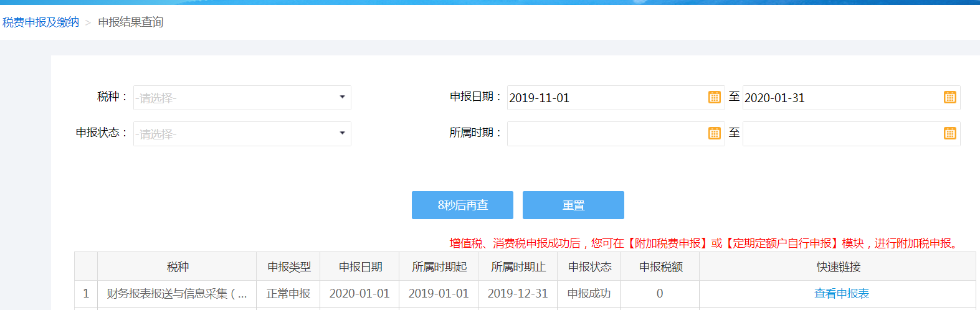Click the 快速链接 column header
The image size is (980, 310).
pyautogui.click(x=838, y=267)
